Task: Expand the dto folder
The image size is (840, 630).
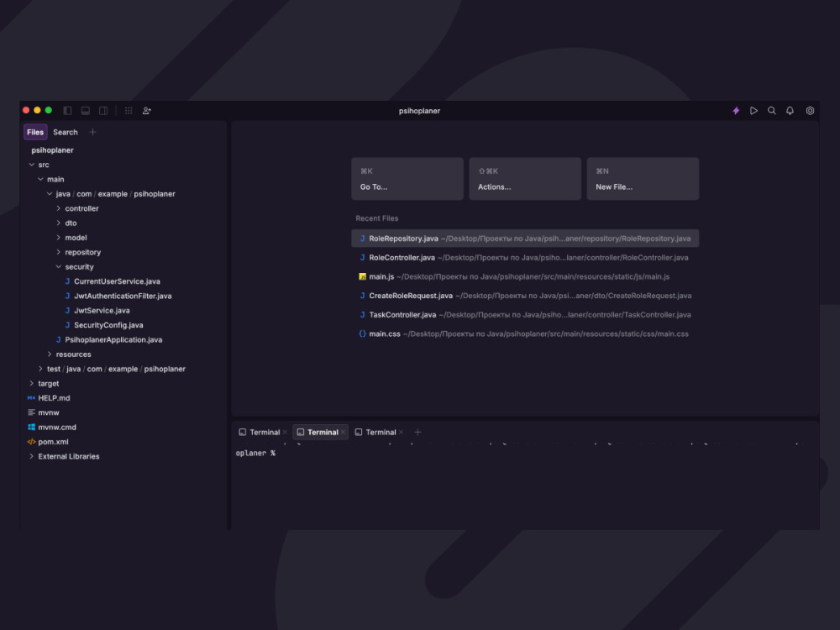Action: [59, 223]
